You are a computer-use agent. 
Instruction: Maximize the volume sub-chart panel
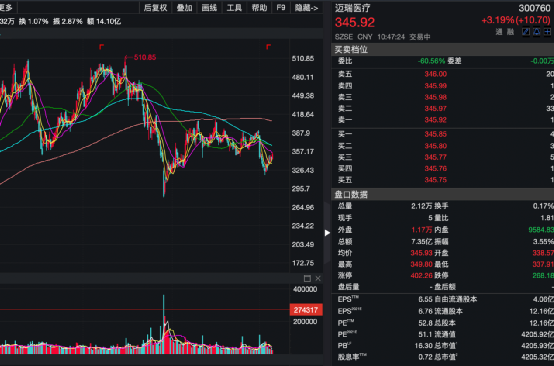click(307, 278)
